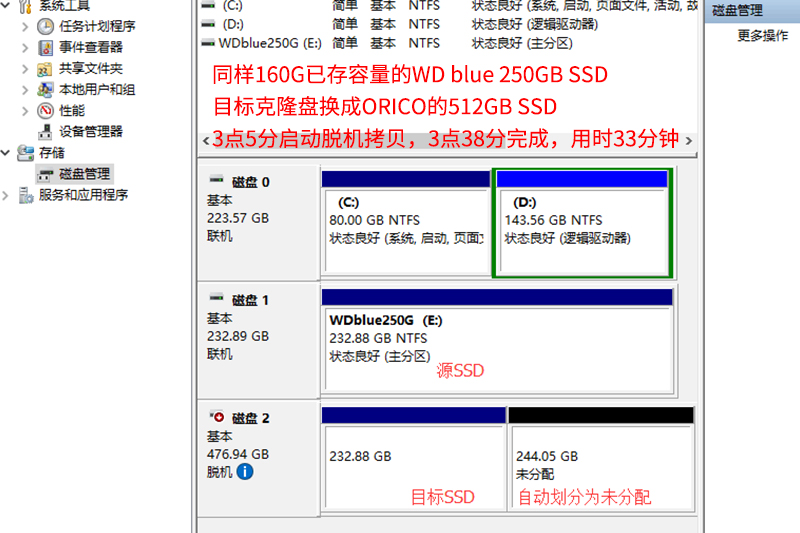The height and width of the screenshot is (533, 800).
Task: Open 设备管理器 in the tree
Action: (x=91, y=132)
